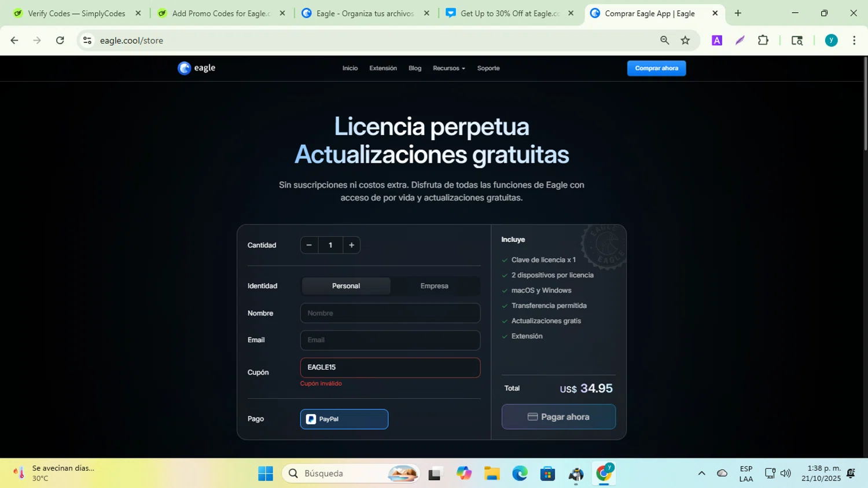Image resolution: width=868 pixels, height=488 pixels.
Task: Open the black Task View taskbar icon
Action: coord(435,474)
